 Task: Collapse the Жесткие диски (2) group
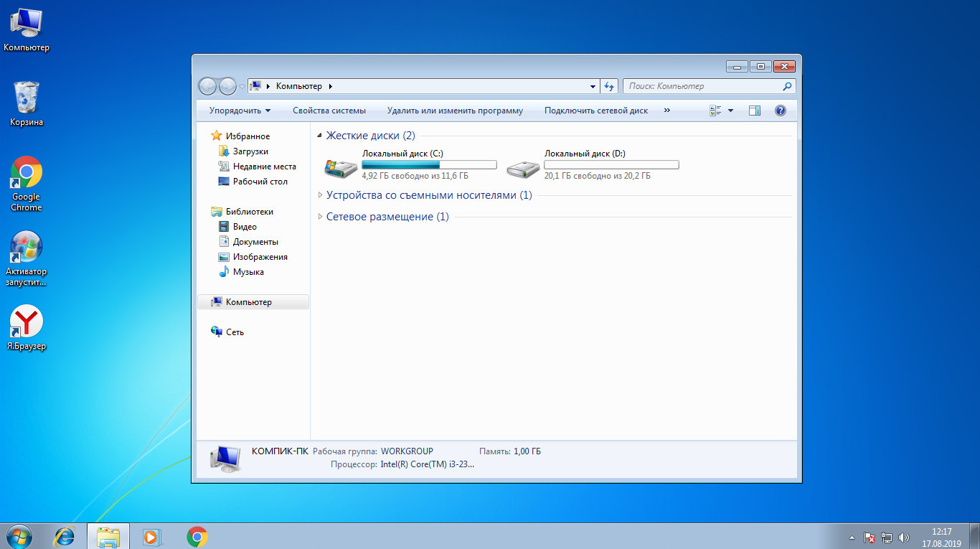point(319,136)
